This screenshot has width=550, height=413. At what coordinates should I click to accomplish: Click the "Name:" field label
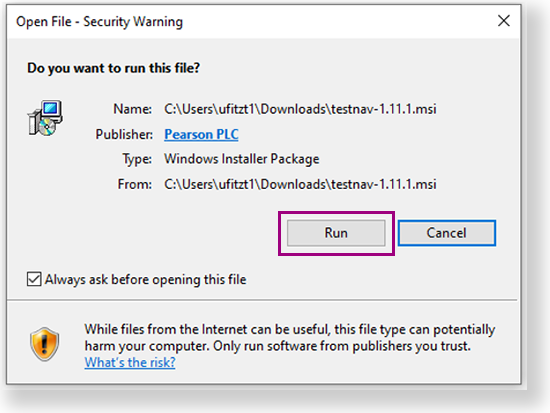[x=132, y=109]
